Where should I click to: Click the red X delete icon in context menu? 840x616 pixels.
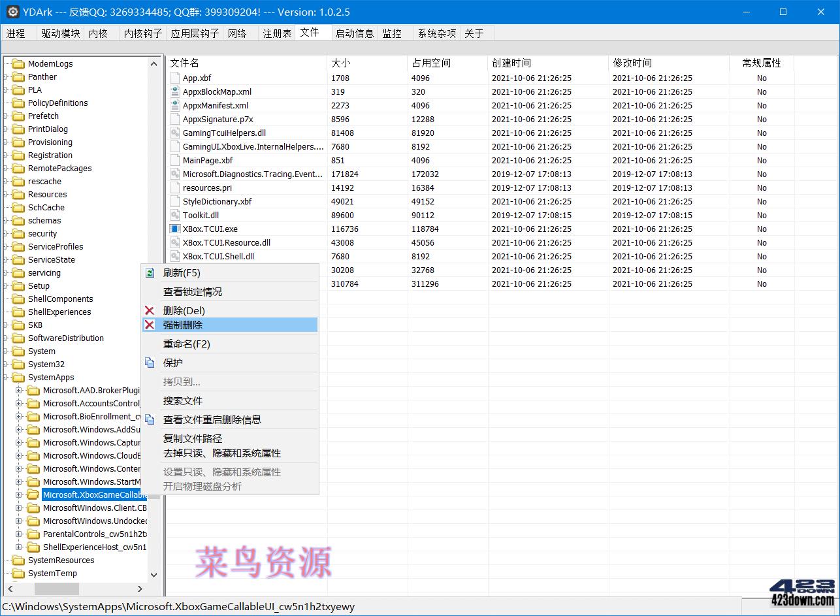click(151, 310)
